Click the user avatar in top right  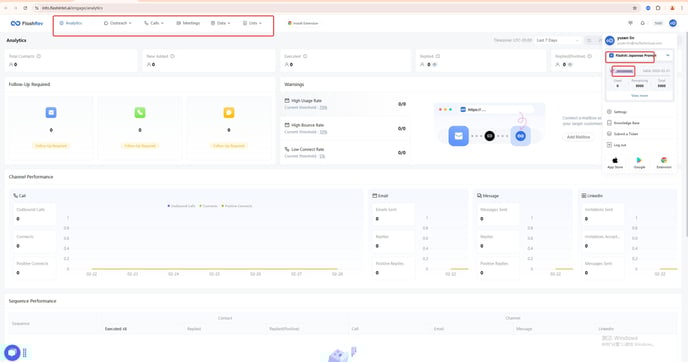pos(673,23)
